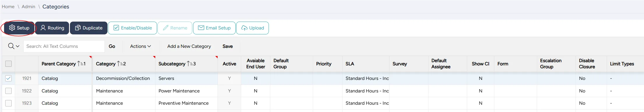The height and width of the screenshot is (112, 644).
Task: Click the Upload cloud button
Action: pyautogui.click(x=253, y=28)
